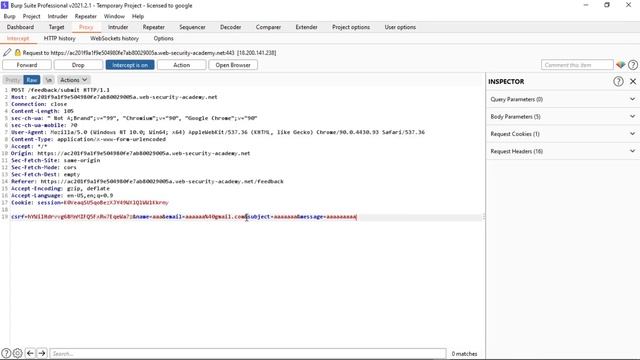Click the User-Agent header line
The width and height of the screenshot is (640, 360).
218,132
